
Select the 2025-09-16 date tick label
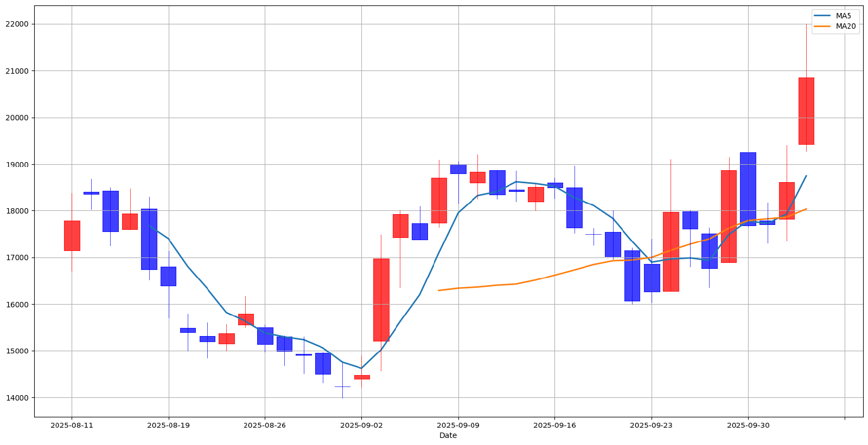coord(554,425)
